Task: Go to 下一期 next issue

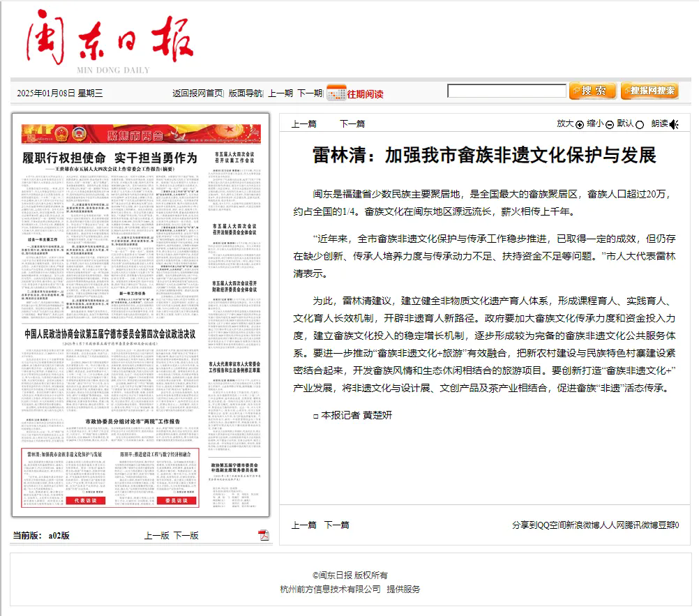Action: coord(310,93)
